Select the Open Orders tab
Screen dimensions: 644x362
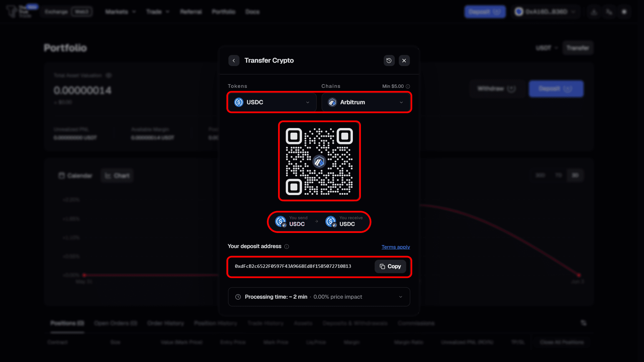point(116,323)
